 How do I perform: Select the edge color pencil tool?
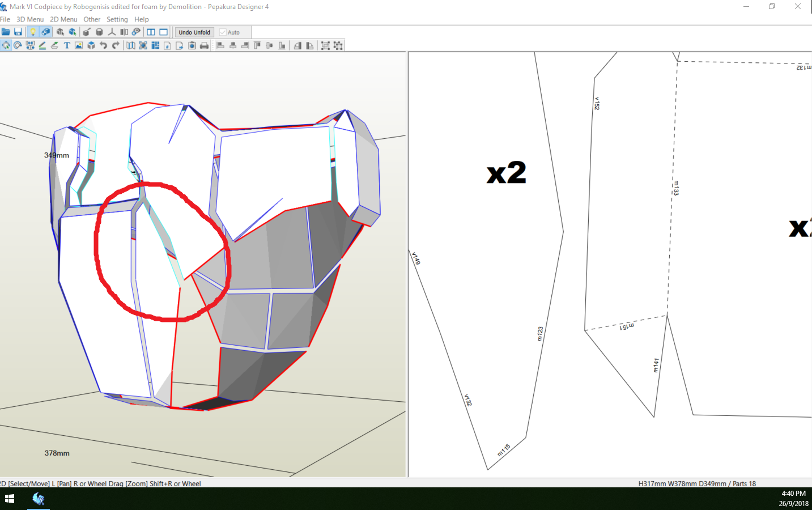click(x=42, y=45)
